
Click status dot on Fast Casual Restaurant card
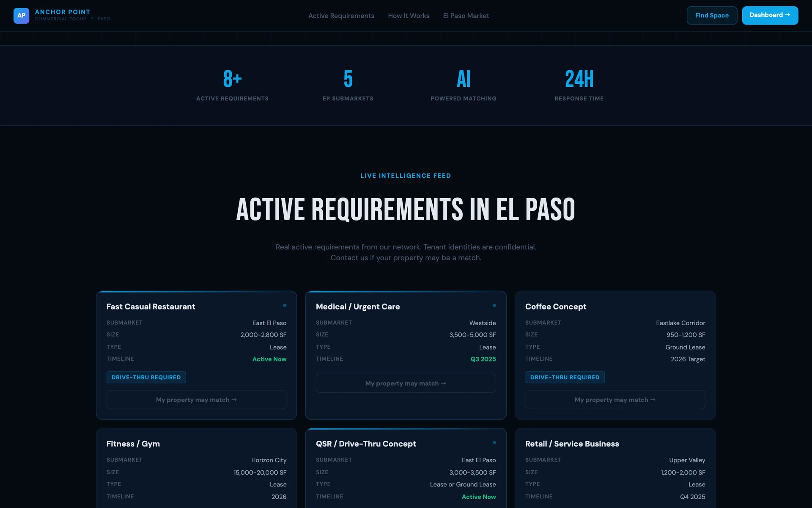pyautogui.click(x=285, y=305)
